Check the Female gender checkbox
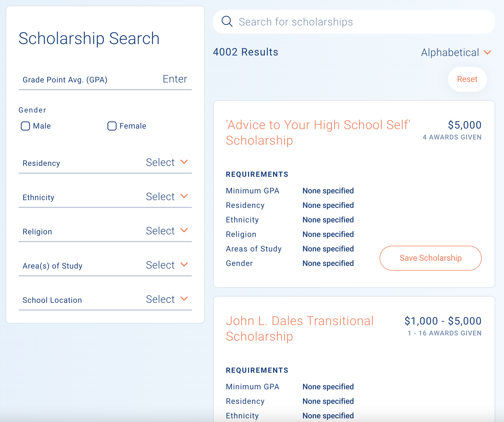The image size is (504, 422). tap(112, 126)
